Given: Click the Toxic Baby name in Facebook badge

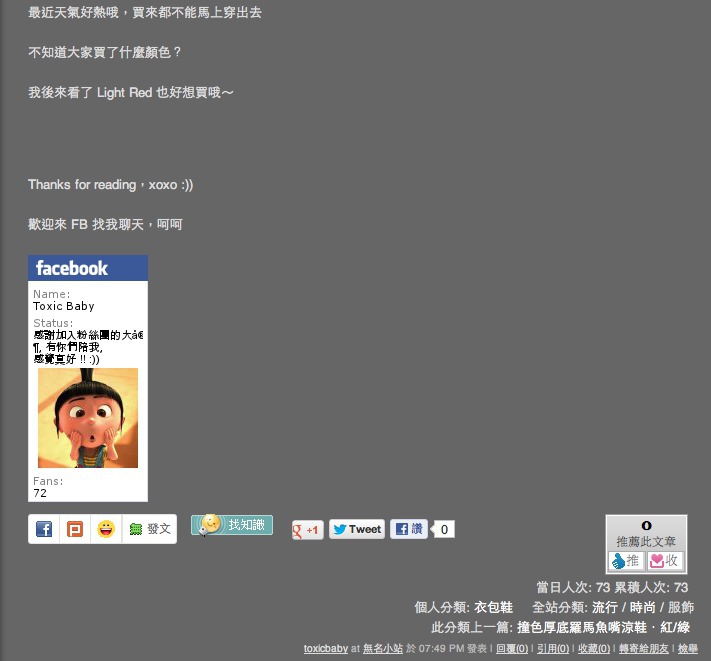Looking at the screenshot, I should click(64, 306).
